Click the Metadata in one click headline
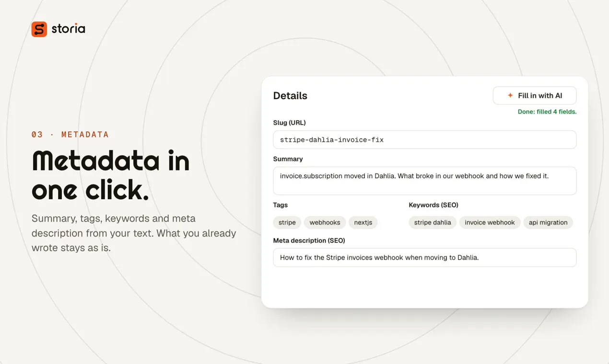This screenshot has height=364, width=609. tap(111, 175)
